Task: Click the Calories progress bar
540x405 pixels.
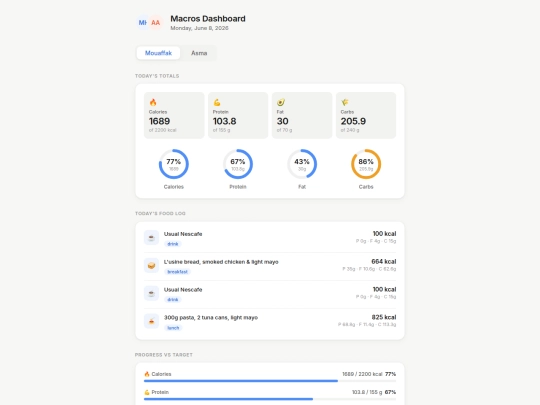Action: [270, 381]
